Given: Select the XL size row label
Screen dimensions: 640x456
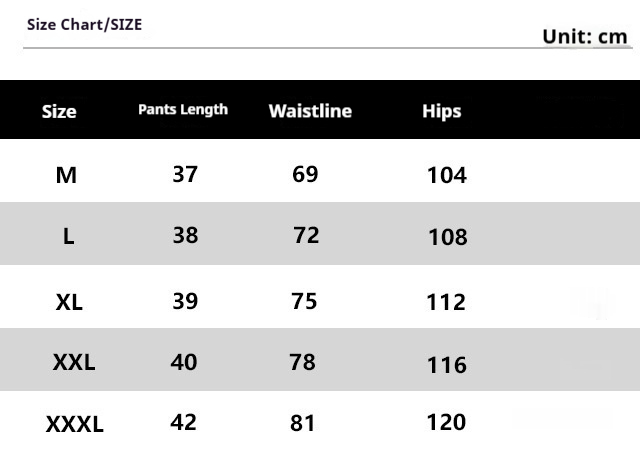Looking at the screenshot, I should tap(69, 303).
